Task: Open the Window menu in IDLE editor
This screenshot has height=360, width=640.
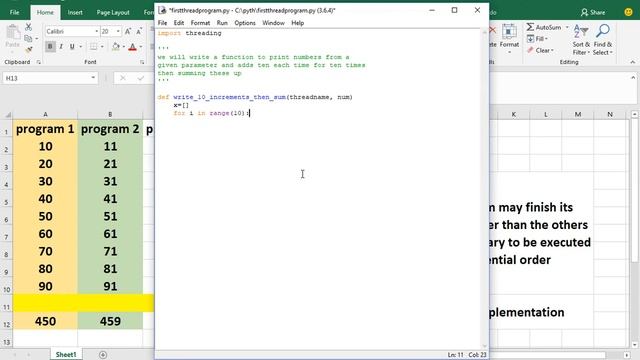Action: tap(273, 23)
